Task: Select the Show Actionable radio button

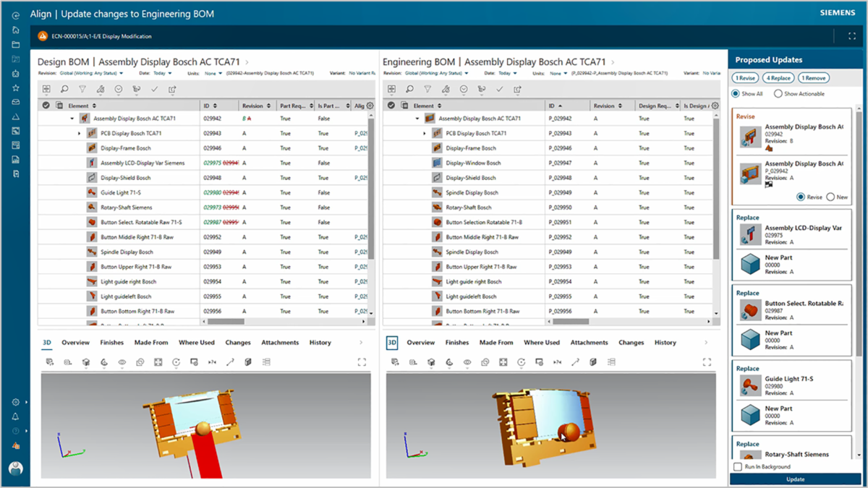Action: tap(778, 93)
